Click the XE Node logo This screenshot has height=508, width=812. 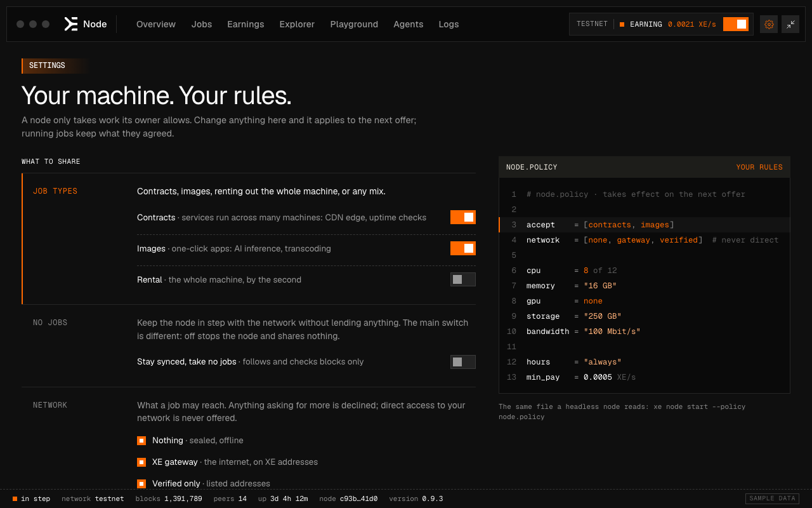(x=86, y=24)
